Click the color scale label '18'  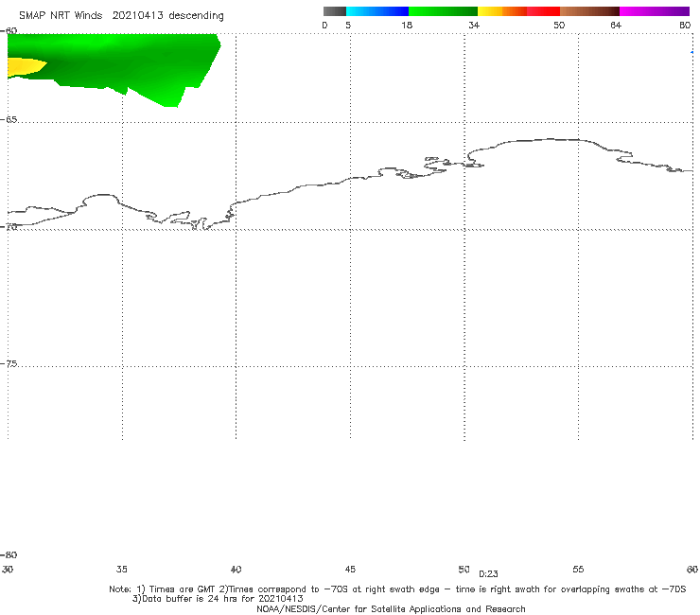click(x=407, y=26)
